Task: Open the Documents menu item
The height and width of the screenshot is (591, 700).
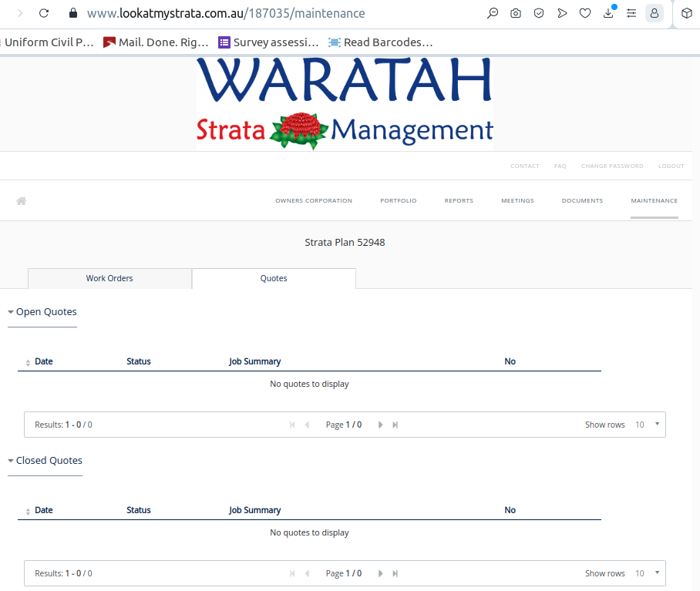Action: [582, 201]
